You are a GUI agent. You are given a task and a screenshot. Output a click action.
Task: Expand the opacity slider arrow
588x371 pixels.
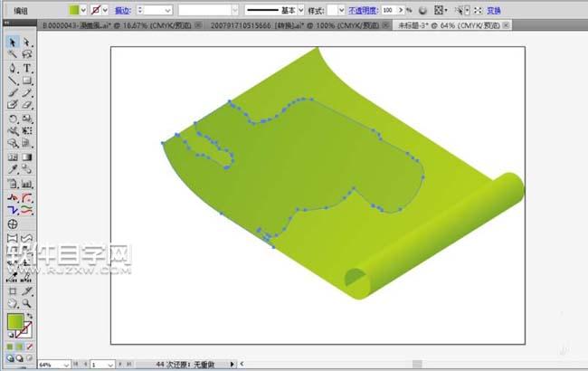pos(401,11)
